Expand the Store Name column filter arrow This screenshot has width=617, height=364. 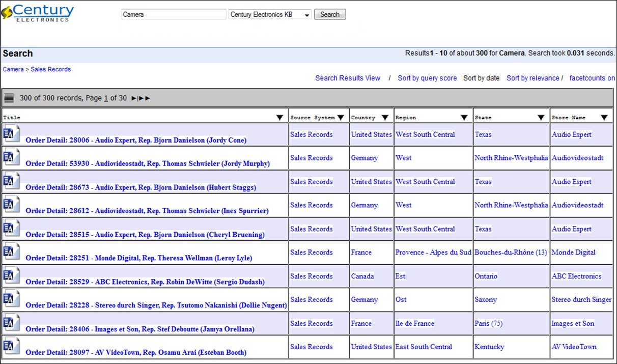tap(604, 118)
